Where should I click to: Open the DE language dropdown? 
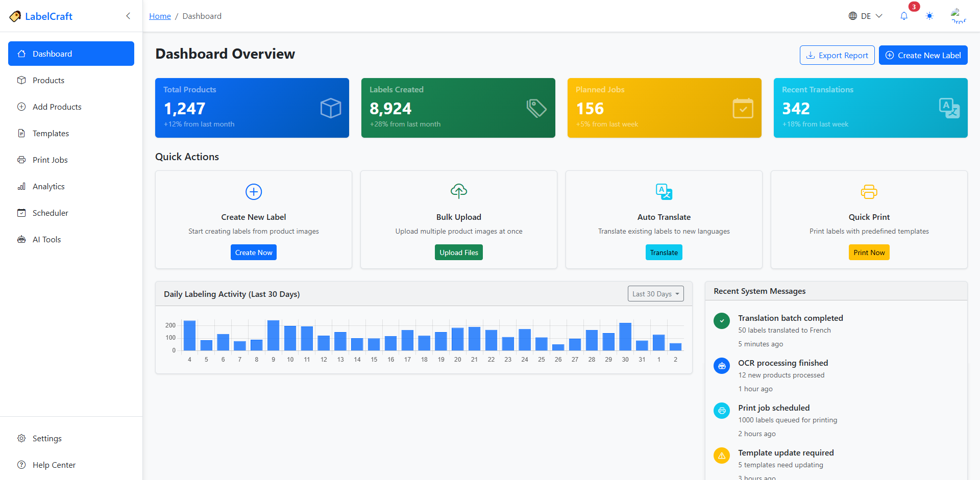tap(865, 16)
